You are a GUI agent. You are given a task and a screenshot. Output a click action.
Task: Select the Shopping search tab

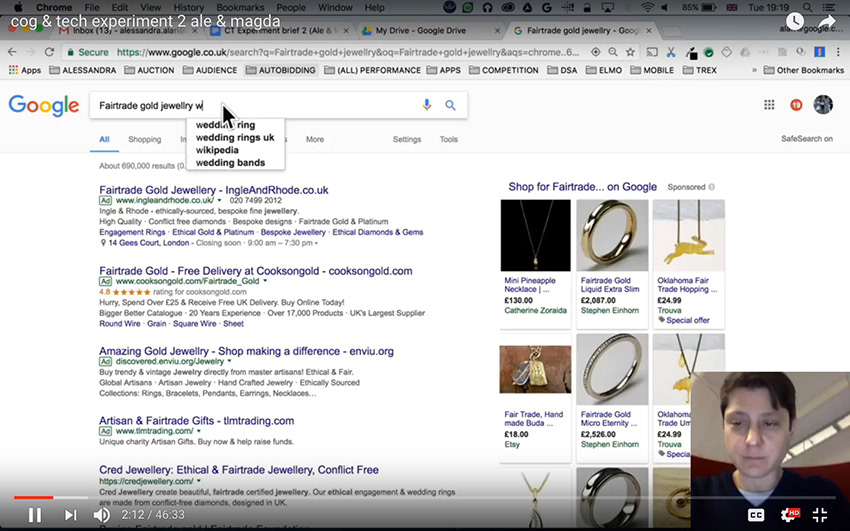[x=145, y=139]
